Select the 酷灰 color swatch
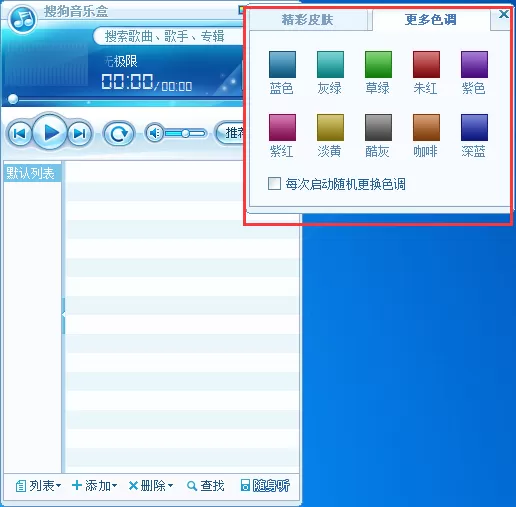 (x=378, y=128)
